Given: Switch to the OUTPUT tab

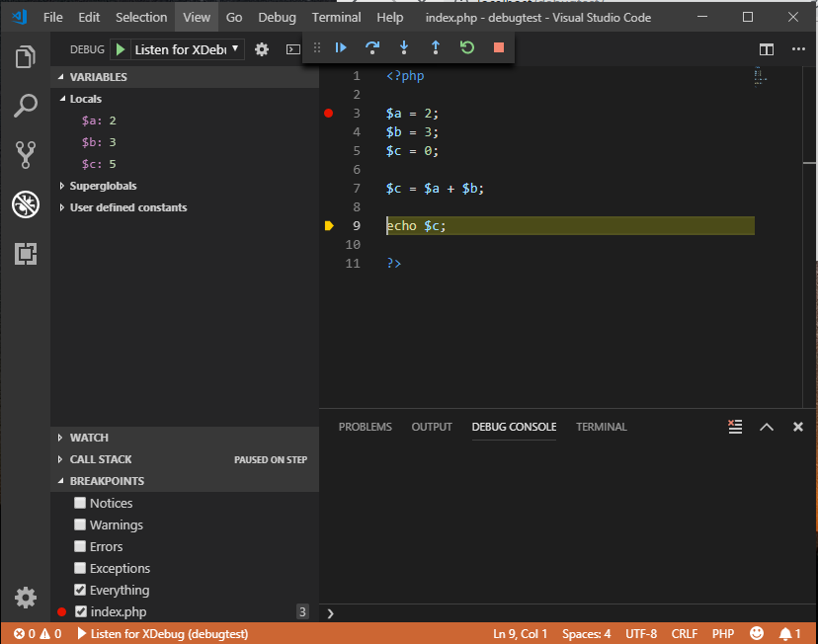Looking at the screenshot, I should coord(432,427).
